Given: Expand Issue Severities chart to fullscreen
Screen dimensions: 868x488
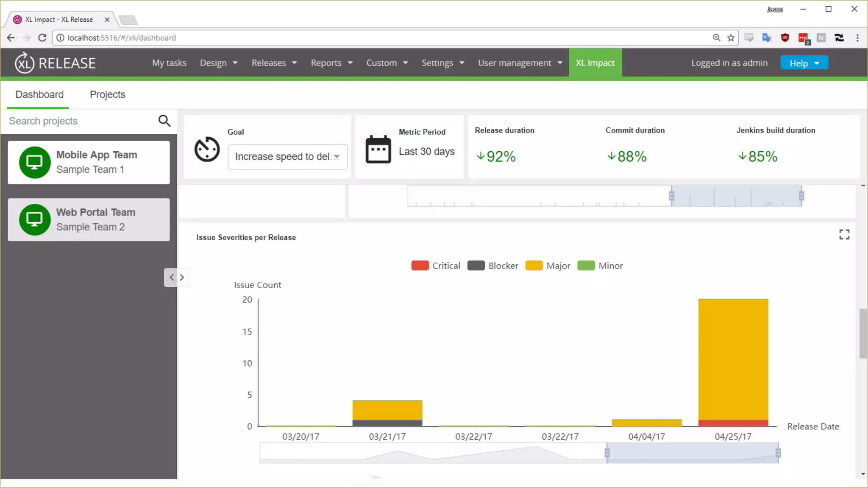Looking at the screenshot, I should pos(844,235).
